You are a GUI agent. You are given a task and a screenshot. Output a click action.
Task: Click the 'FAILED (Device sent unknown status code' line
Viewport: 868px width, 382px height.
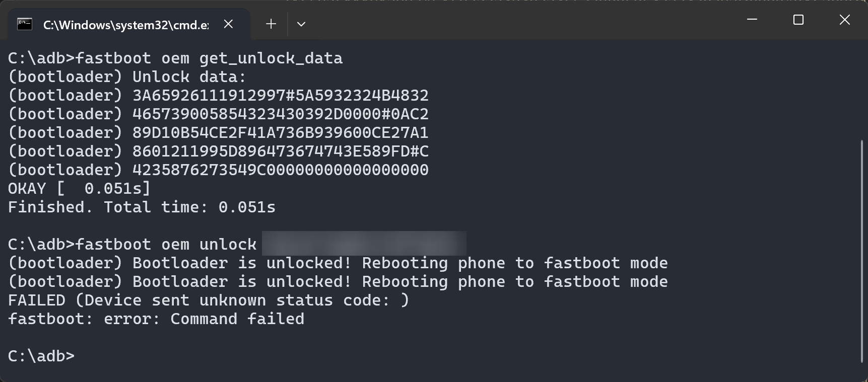pyautogui.click(x=209, y=300)
